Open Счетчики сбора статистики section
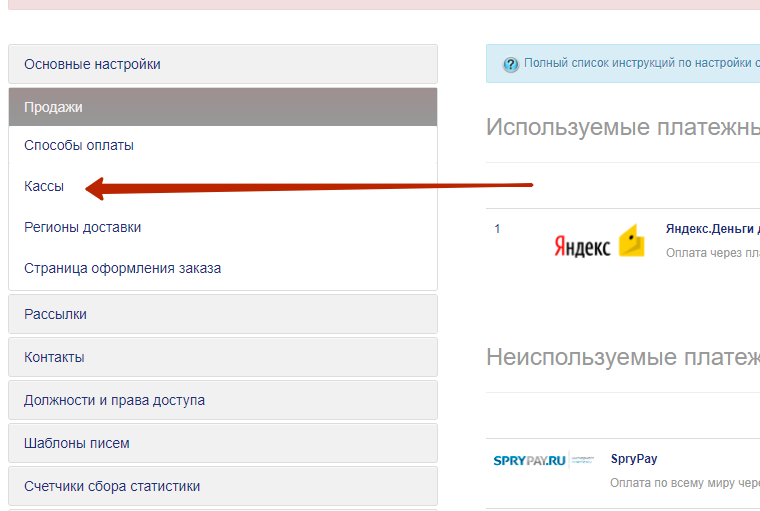This screenshot has width=760, height=511. tap(222, 486)
